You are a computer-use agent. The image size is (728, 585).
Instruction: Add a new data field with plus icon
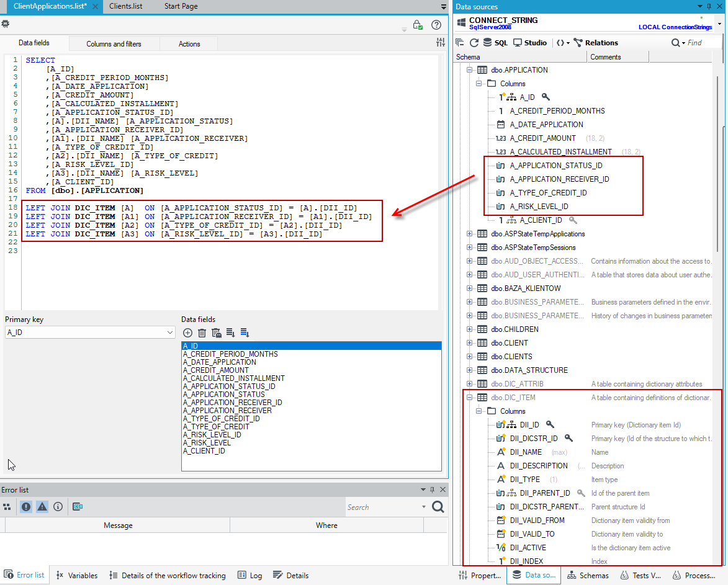tap(187, 333)
